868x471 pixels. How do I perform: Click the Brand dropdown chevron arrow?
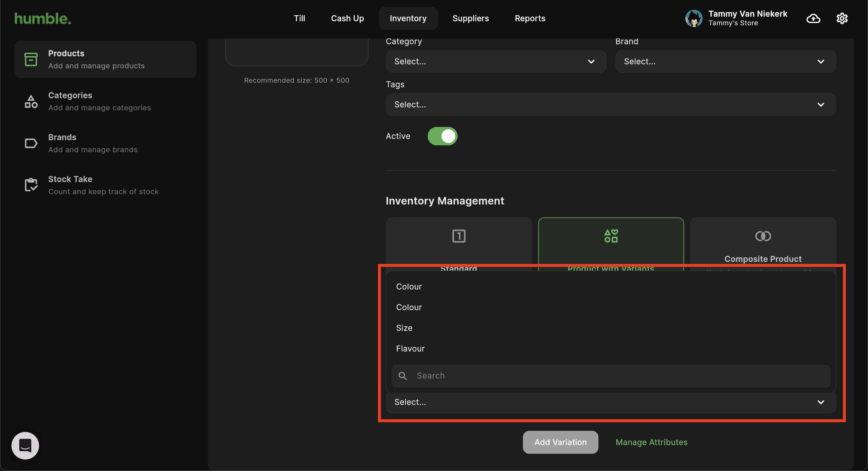820,61
